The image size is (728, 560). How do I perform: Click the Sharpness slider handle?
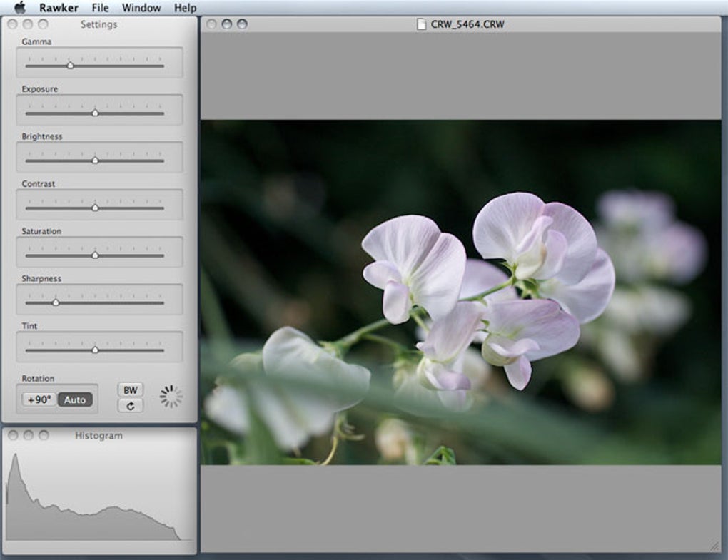tap(56, 302)
